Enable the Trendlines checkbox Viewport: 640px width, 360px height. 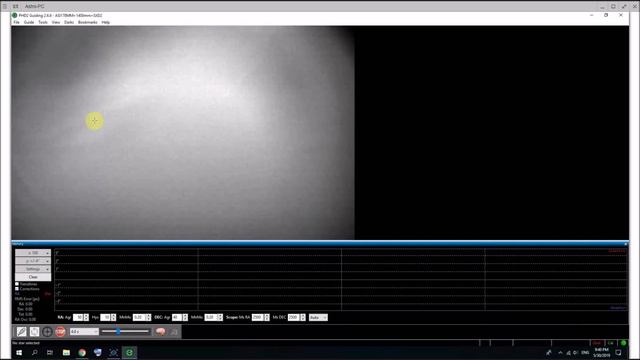coord(17,284)
